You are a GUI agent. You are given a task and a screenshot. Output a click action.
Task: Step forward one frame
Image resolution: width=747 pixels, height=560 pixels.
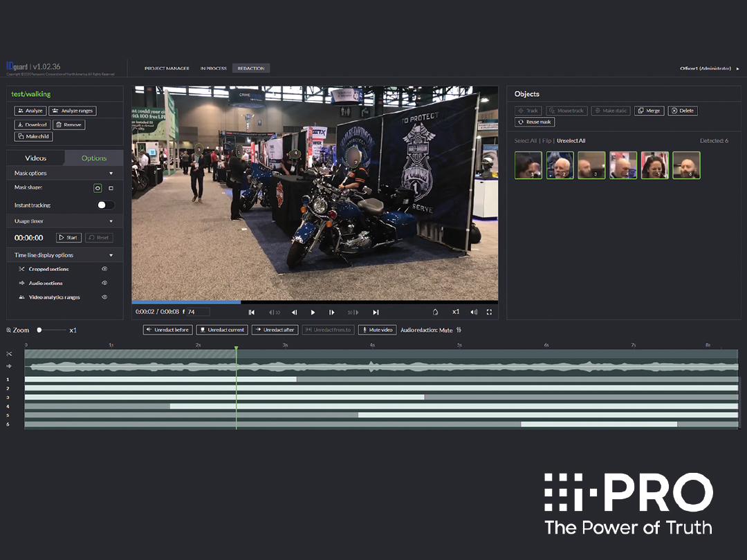point(332,312)
